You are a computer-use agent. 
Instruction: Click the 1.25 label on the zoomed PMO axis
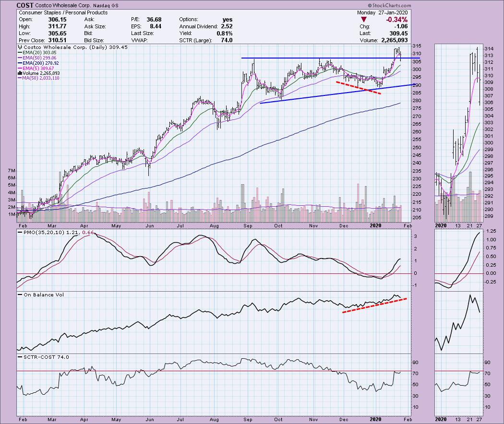[x=491, y=231]
